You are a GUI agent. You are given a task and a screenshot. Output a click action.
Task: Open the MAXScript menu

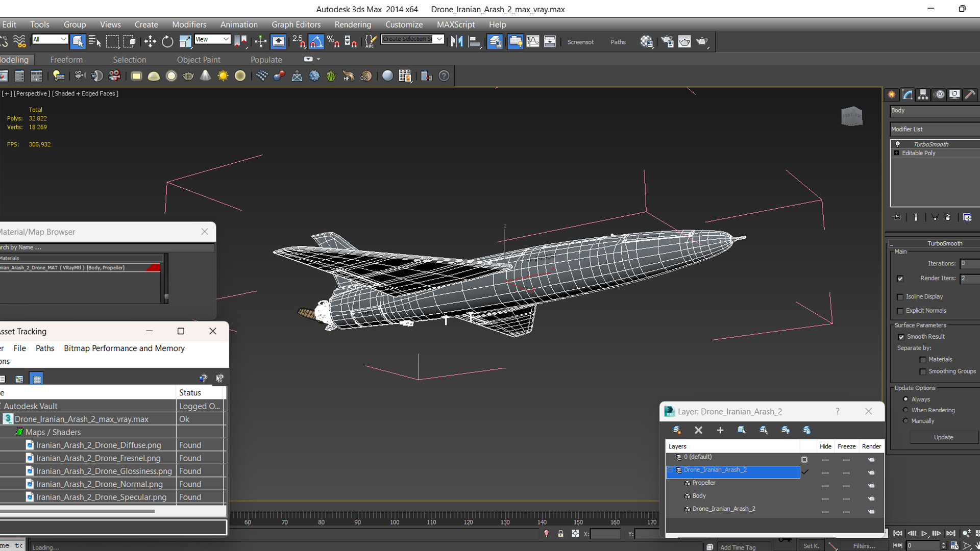pos(456,24)
